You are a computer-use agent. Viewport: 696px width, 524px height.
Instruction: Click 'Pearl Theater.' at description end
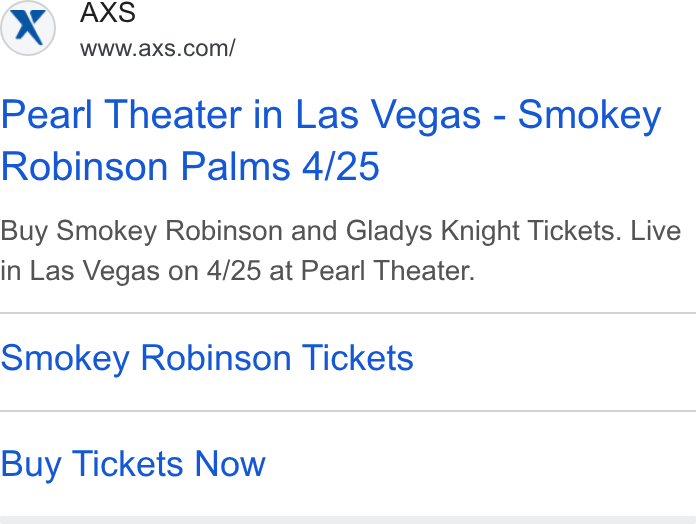388,270
